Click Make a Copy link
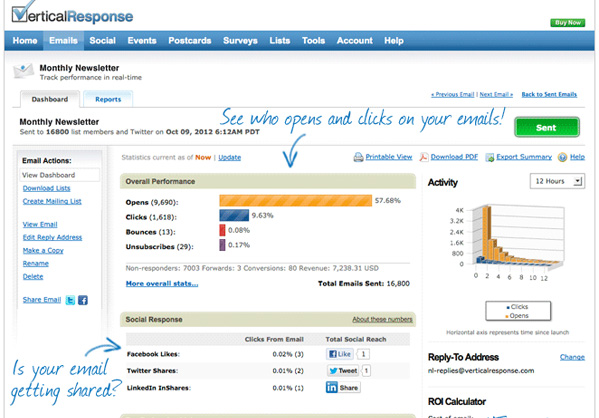This screenshot has height=418, width=599. pyautogui.click(x=43, y=250)
